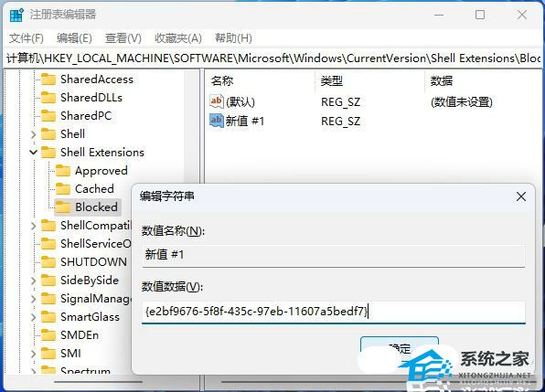
Task: Select the SHUTDOWN folder icon
Action: [48, 262]
